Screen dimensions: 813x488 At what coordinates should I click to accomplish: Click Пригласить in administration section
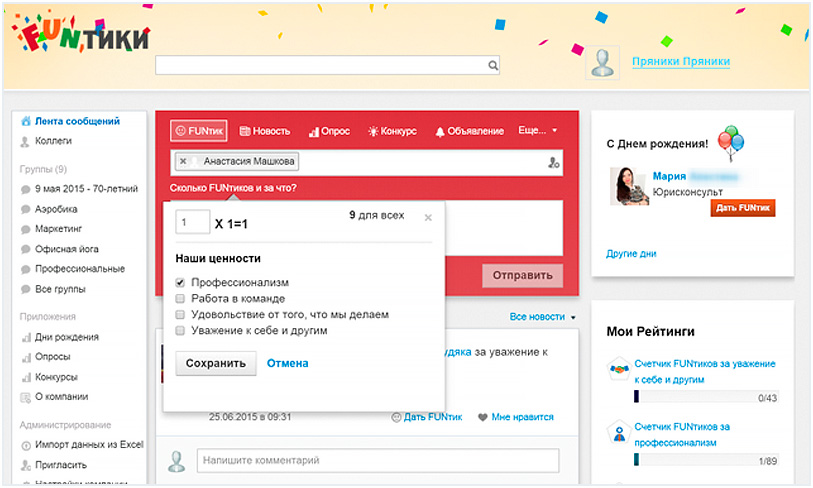click(x=61, y=465)
